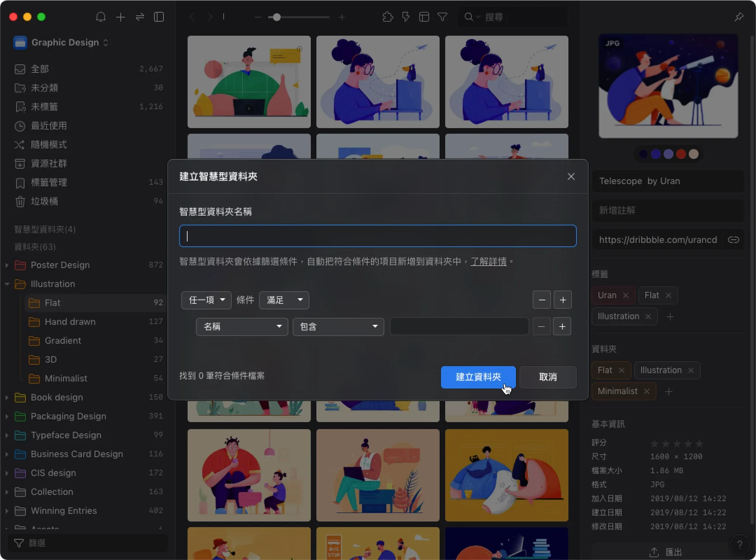The image size is (756, 560).
Task: Select the Gradient folder
Action: point(96,340)
